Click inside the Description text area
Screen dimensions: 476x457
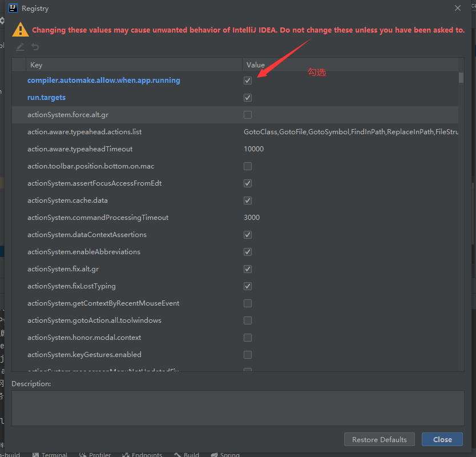[237, 408]
